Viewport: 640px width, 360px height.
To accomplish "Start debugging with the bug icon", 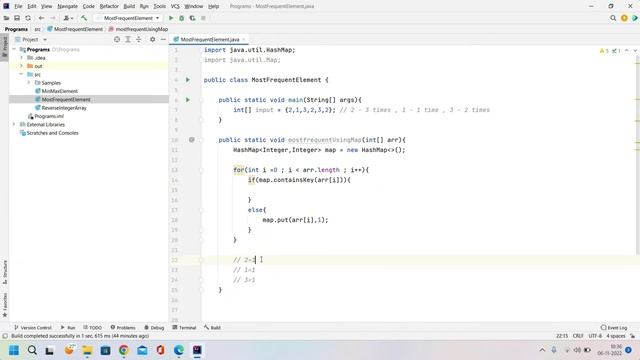I will pos(182,18).
